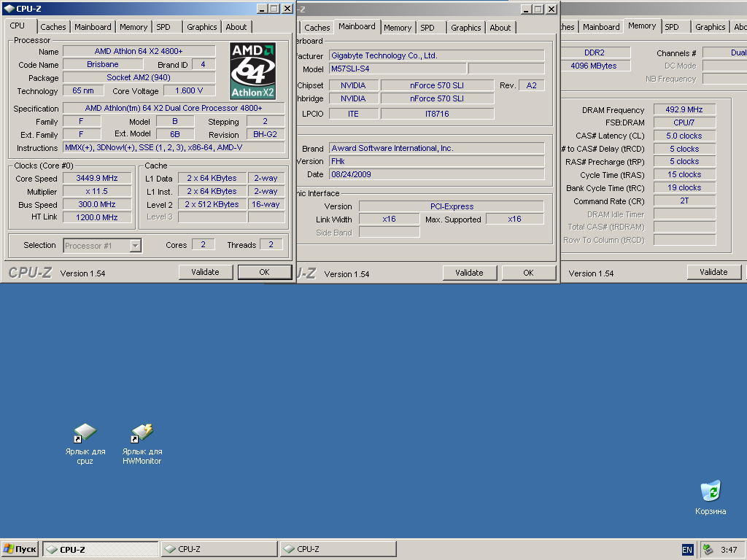This screenshot has height=560, width=747.
Task: Click the Bus Speed value 300.0 MHz
Action: [x=97, y=204]
